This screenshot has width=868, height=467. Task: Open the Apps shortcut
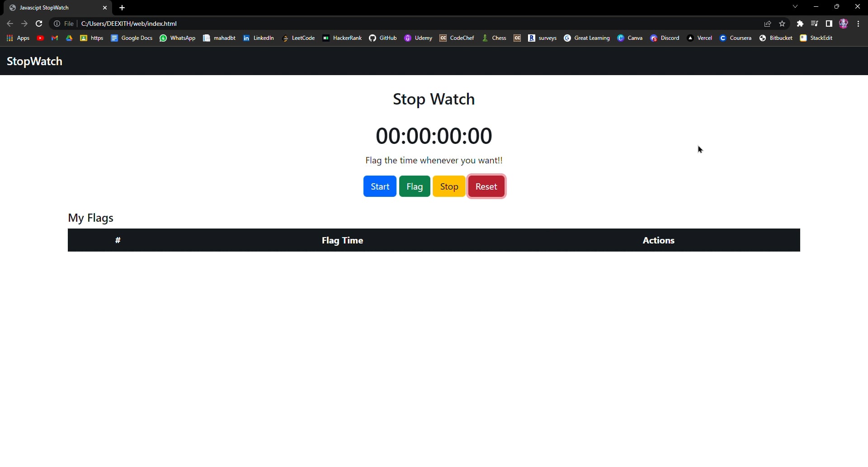pos(18,38)
